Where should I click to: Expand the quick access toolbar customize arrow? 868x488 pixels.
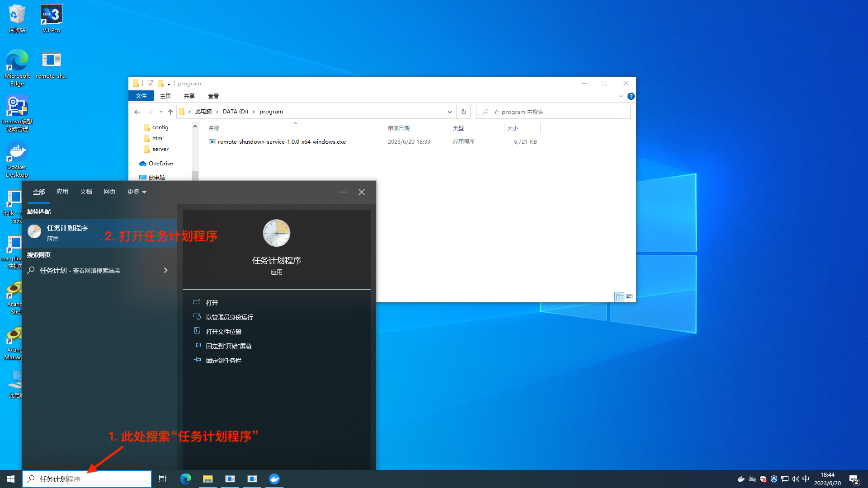tap(169, 84)
